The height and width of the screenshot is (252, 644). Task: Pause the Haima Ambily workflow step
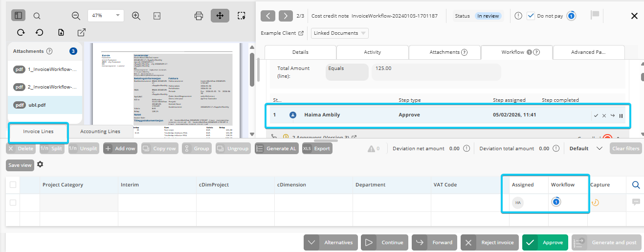click(x=621, y=115)
